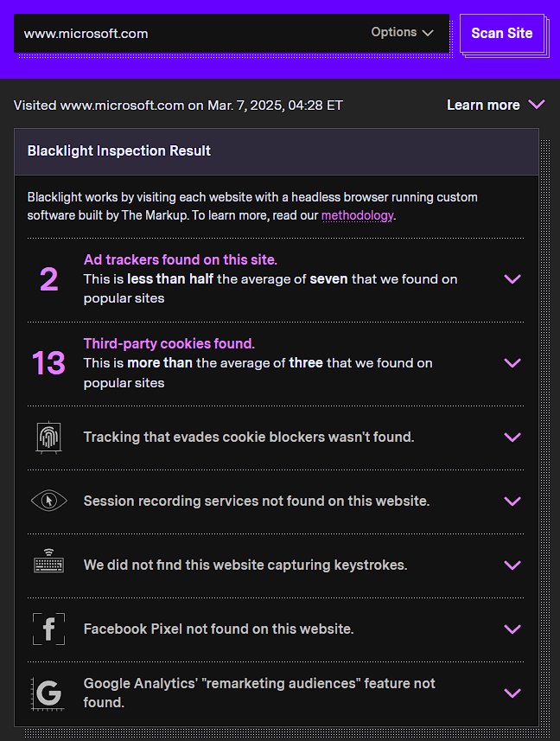The height and width of the screenshot is (741, 560).
Task: Expand the Google Analytics remarketing row
Action: (512, 693)
